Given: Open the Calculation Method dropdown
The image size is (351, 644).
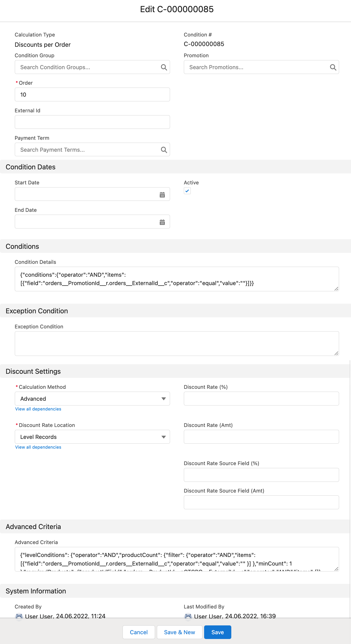Looking at the screenshot, I should point(92,399).
